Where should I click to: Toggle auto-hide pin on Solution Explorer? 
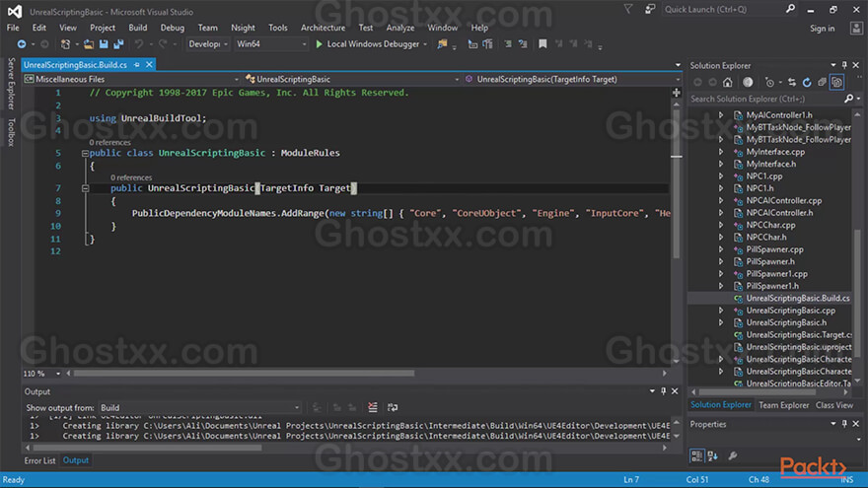(x=844, y=65)
